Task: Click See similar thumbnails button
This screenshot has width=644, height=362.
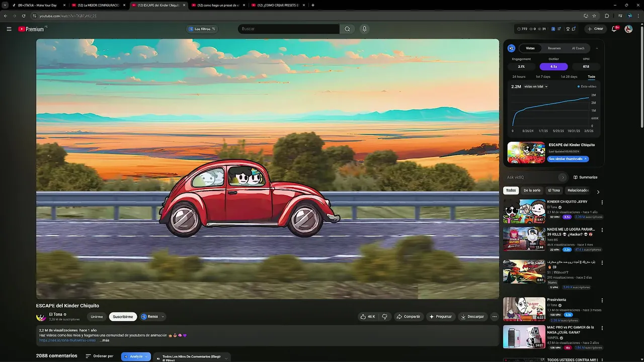Action: click(x=568, y=159)
